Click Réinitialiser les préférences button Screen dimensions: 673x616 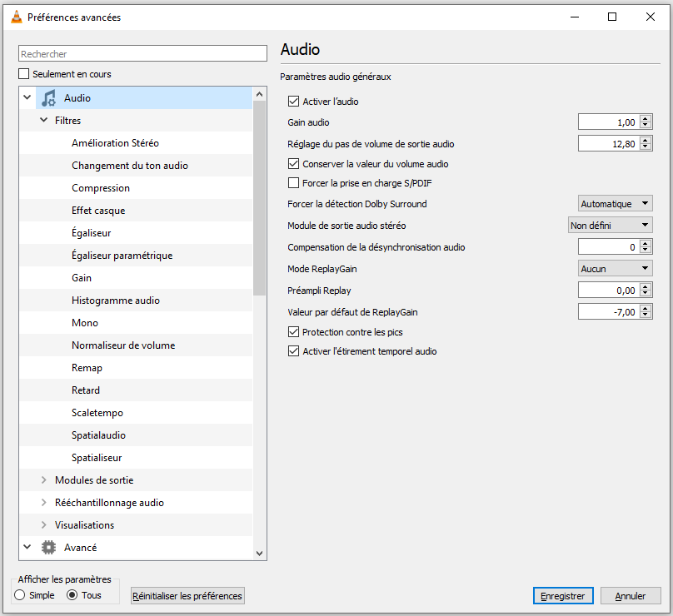(187, 596)
